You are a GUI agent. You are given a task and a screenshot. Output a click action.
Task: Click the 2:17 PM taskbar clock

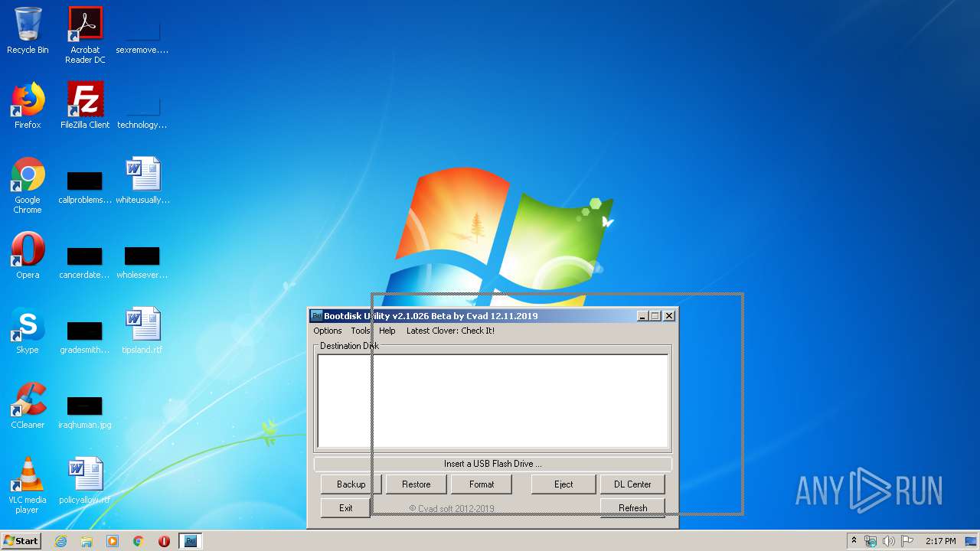tap(940, 541)
